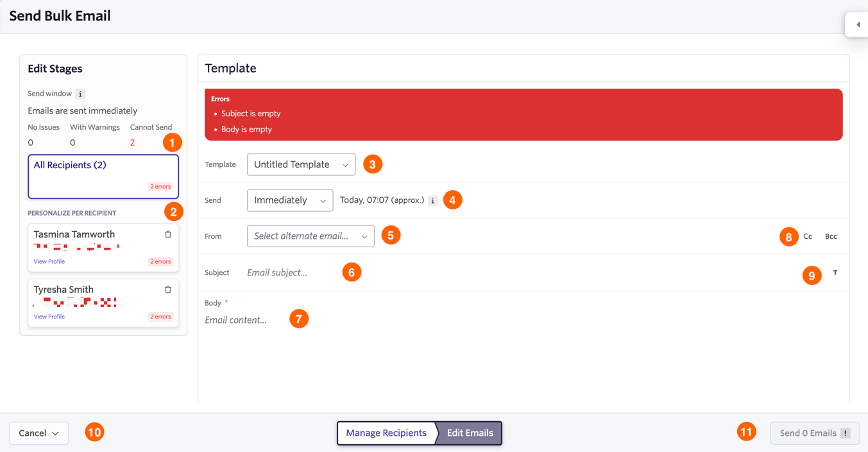The width and height of the screenshot is (868, 452).
Task: Click info icon beside Today, 07:07 (approx.)
Action: click(433, 200)
